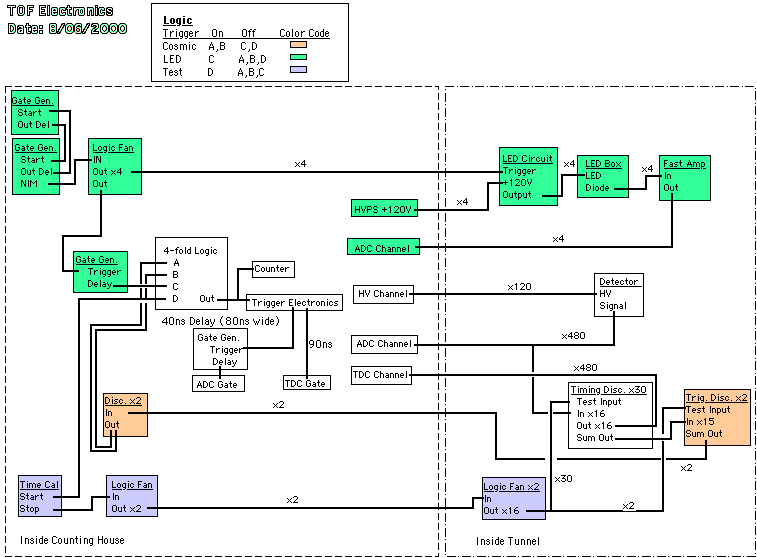Select 'Sum Out' in Timing Disc. block
Screen dimensions: 757x558
click(x=594, y=438)
